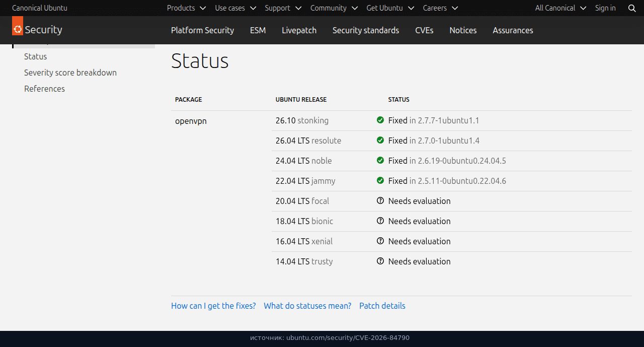Click the question mark icon for bionic

[x=380, y=221]
